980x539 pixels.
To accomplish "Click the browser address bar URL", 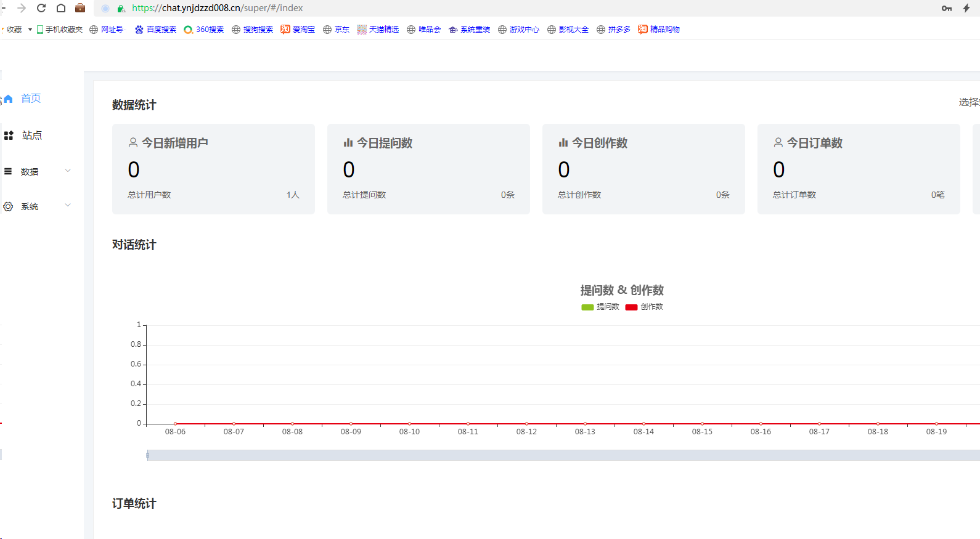I will (x=217, y=8).
